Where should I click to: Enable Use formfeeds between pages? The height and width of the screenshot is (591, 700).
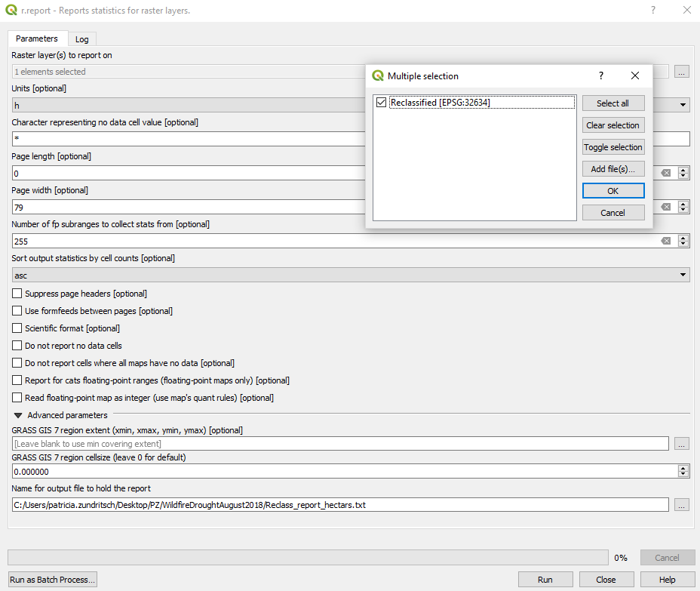pyautogui.click(x=17, y=311)
